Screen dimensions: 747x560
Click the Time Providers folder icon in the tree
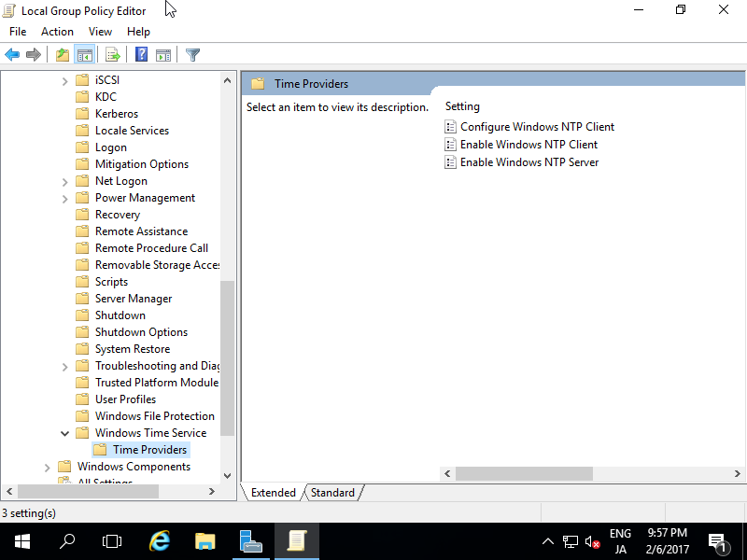(x=100, y=449)
